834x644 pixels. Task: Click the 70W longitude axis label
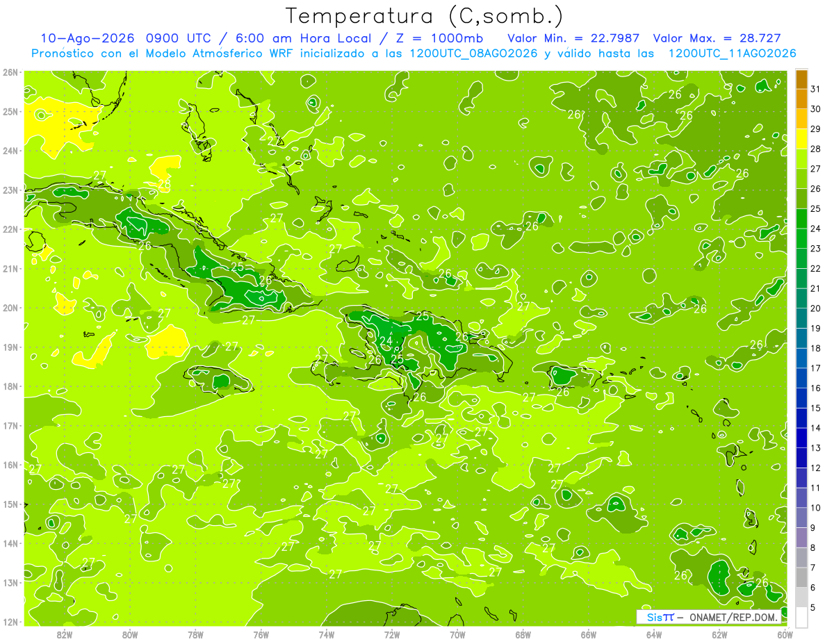pos(457,634)
